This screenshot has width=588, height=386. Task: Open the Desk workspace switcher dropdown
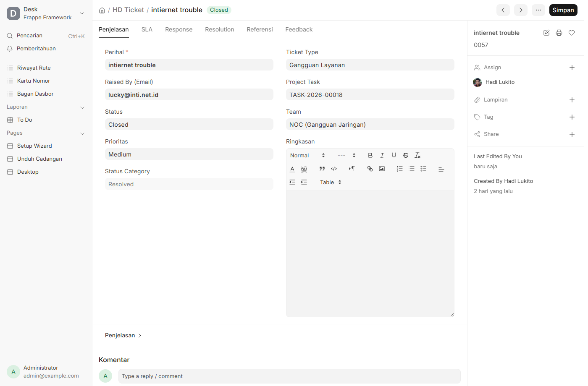(46, 13)
